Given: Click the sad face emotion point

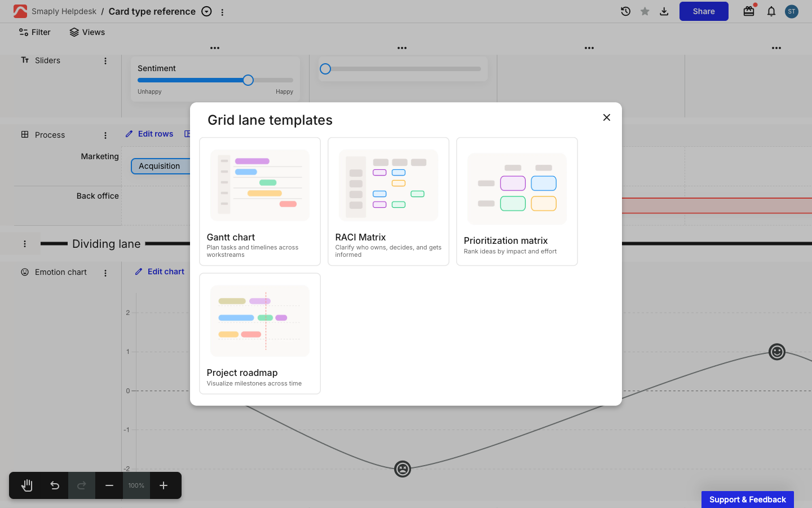Looking at the screenshot, I should tap(403, 469).
